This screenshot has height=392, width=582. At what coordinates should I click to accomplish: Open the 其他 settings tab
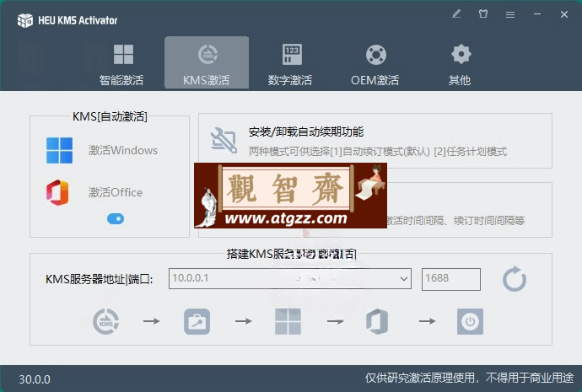tap(461, 63)
